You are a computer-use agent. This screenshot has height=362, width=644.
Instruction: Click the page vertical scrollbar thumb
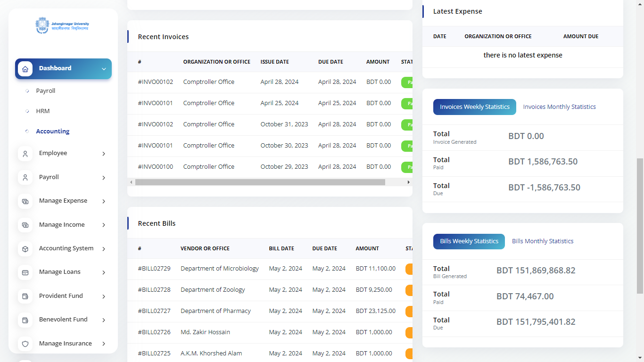(640, 226)
